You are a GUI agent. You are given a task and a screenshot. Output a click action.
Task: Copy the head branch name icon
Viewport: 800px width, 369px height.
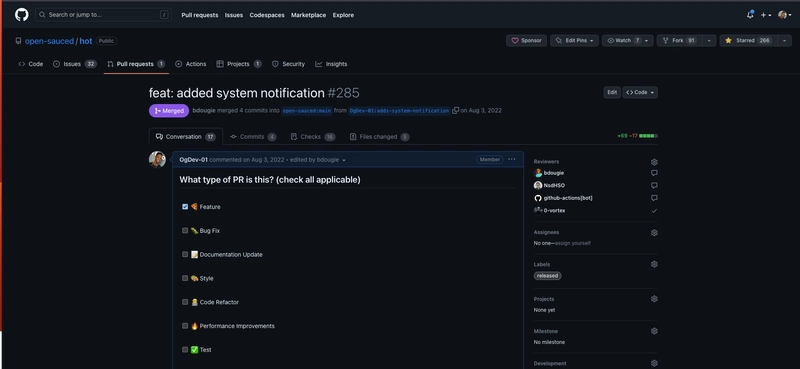(x=456, y=110)
